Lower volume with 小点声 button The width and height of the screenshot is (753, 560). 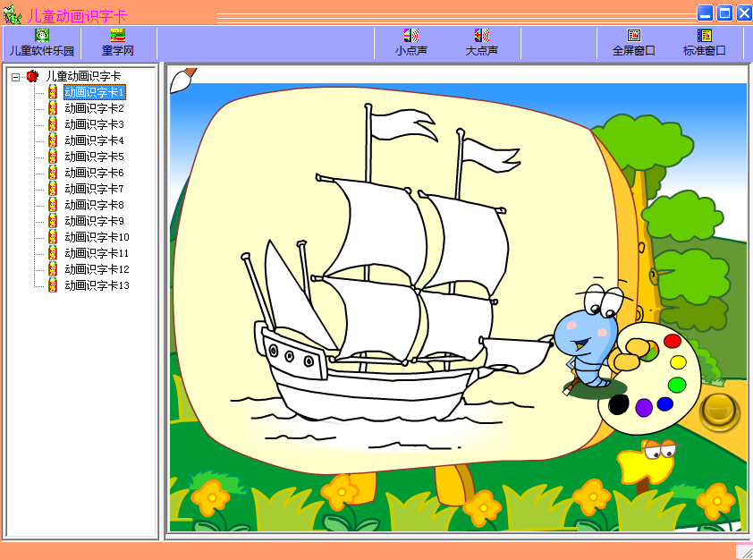pos(411,43)
